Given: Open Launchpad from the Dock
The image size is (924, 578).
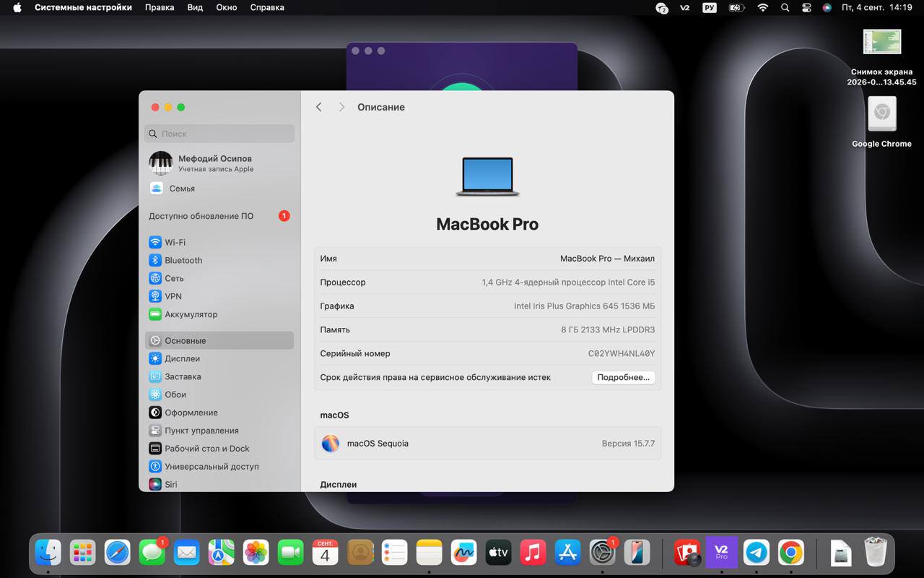Looking at the screenshot, I should 83,553.
